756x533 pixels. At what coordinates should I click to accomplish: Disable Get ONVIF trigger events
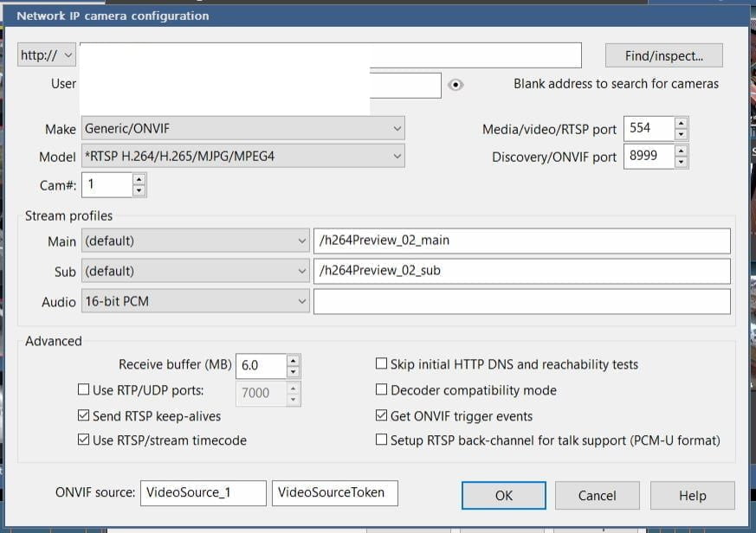pyautogui.click(x=381, y=416)
